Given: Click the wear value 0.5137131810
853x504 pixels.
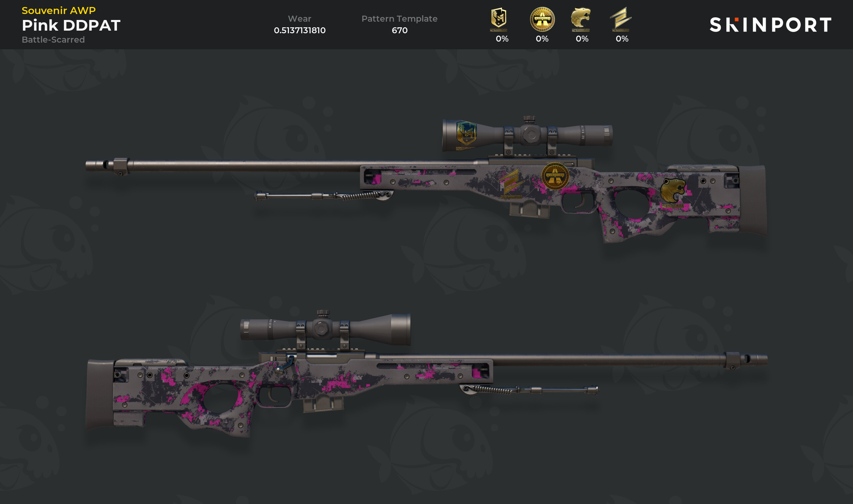Looking at the screenshot, I should coord(300,30).
